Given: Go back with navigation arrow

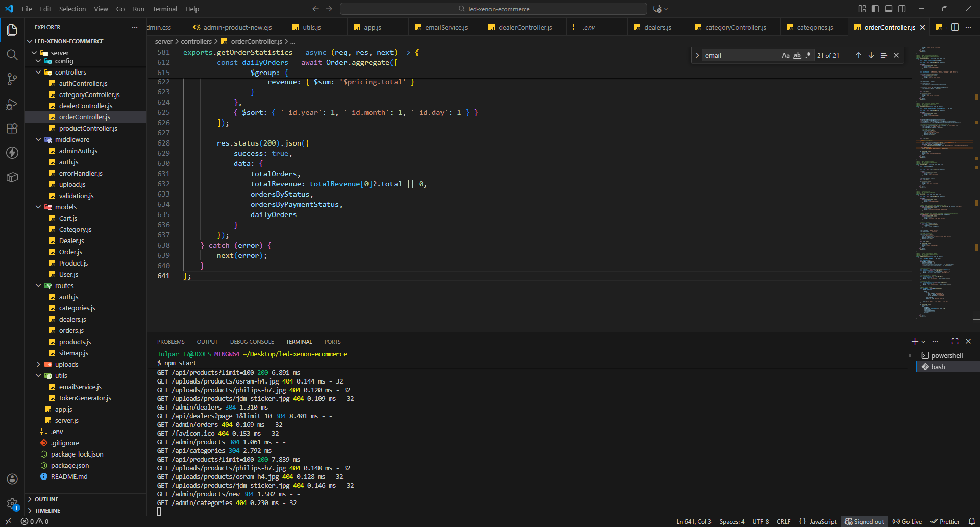Looking at the screenshot, I should coord(315,9).
